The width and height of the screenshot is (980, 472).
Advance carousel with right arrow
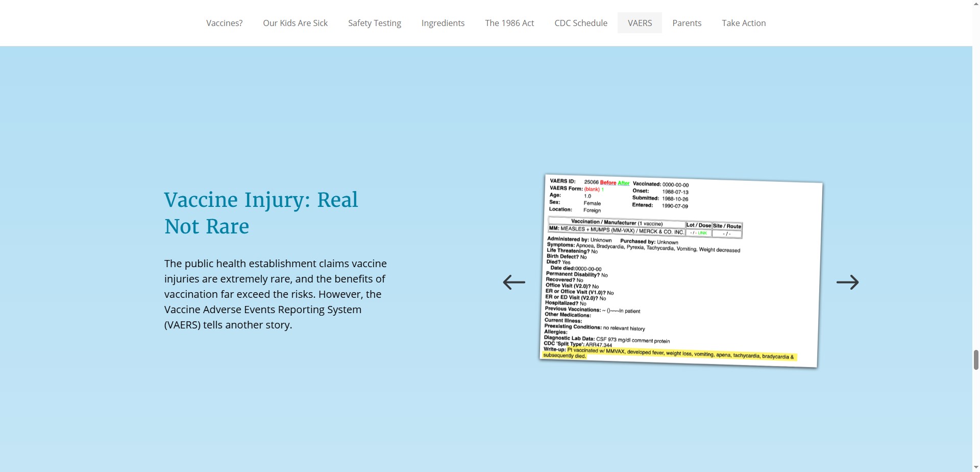point(847,282)
